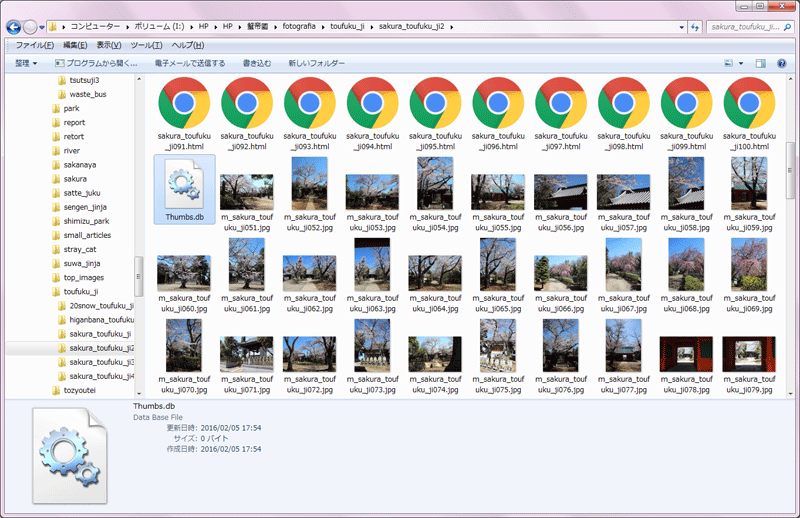Open the help question mark icon

click(781, 63)
